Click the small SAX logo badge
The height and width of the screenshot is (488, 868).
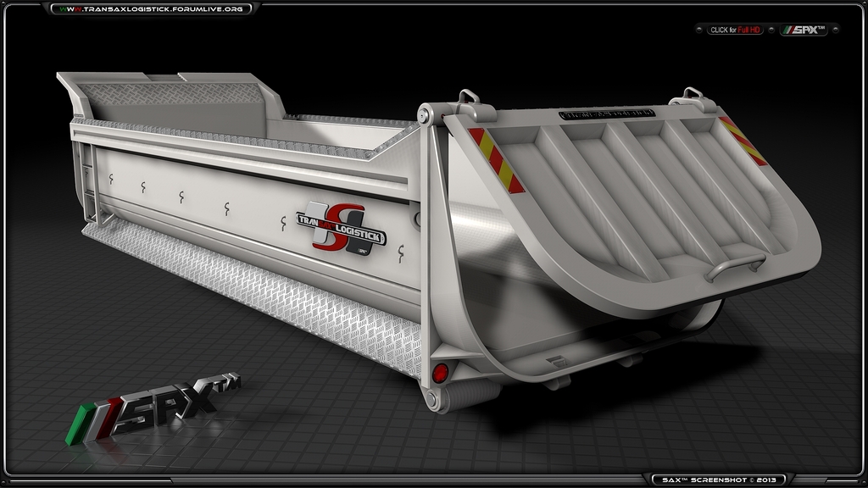[803, 30]
